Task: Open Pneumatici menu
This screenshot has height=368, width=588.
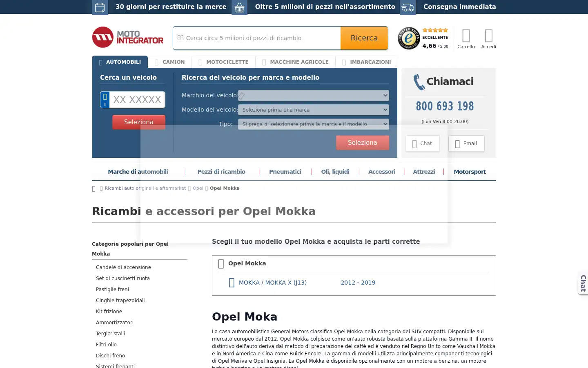Action: click(x=285, y=172)
